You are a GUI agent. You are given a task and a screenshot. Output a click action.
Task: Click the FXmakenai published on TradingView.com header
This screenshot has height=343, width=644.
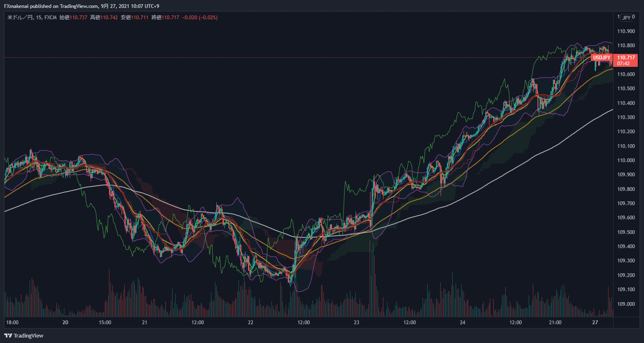[x=81, y=6]
